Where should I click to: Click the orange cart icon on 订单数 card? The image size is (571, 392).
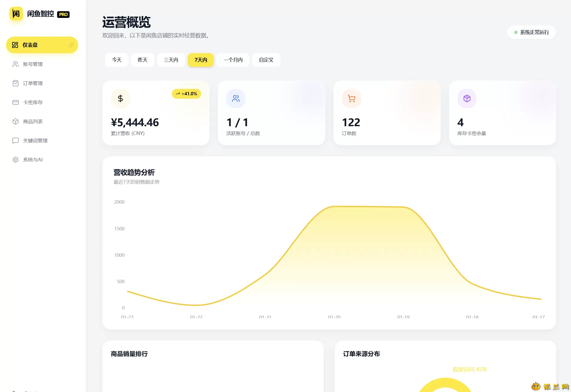(351, 98)
